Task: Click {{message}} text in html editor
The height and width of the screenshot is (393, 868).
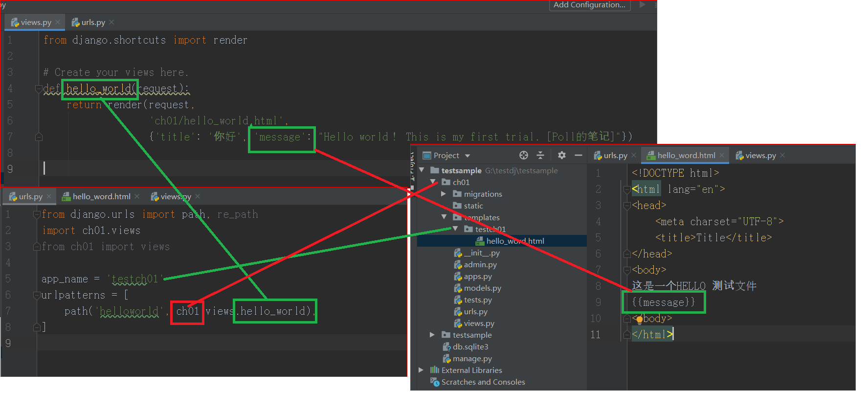Action: pyautogui.click(x=663, y=302)
